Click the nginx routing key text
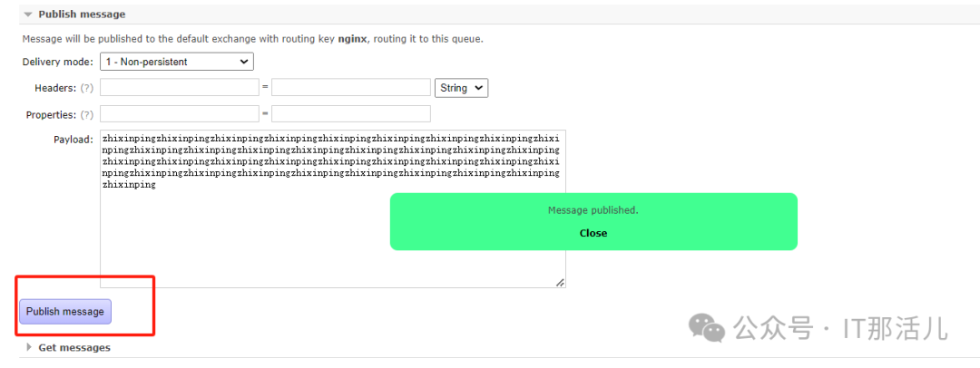The image size is (980, 368). (x=352, y=40)
